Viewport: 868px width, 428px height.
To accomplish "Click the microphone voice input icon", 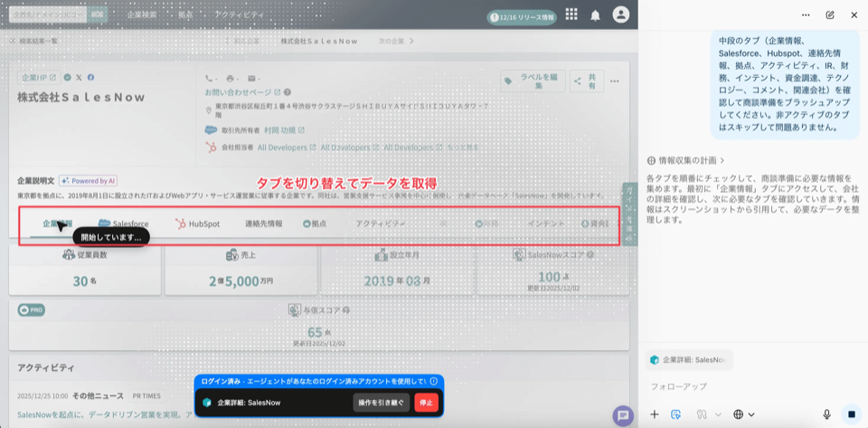I will pos(827,414).
